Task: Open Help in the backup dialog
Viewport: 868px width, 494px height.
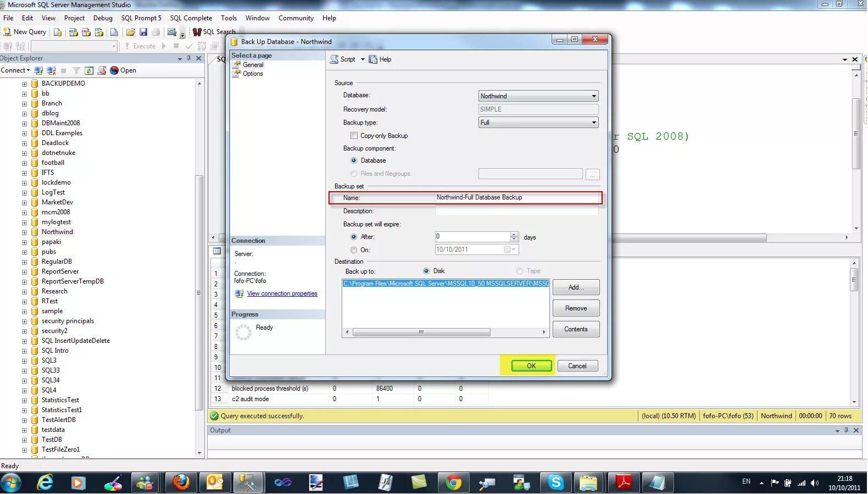Action: [380, 59]
